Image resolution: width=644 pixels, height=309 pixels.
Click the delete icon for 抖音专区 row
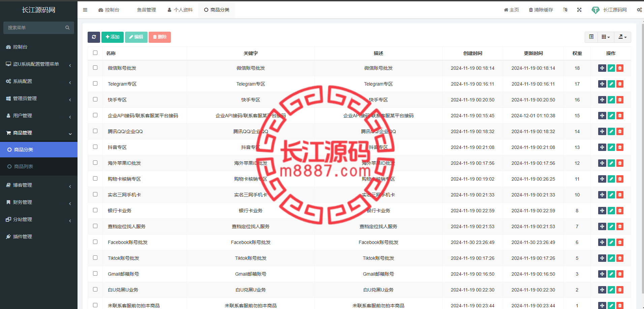tap(620, 147)
